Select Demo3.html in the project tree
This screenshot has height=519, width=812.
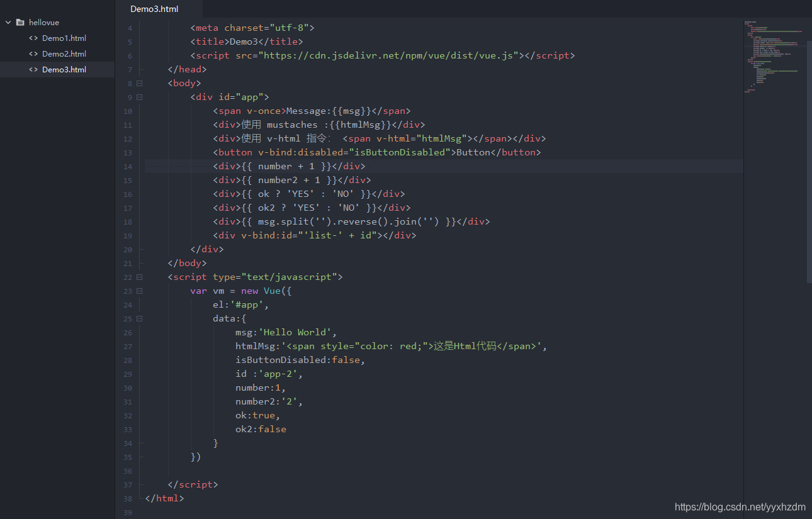coord(64,70)
